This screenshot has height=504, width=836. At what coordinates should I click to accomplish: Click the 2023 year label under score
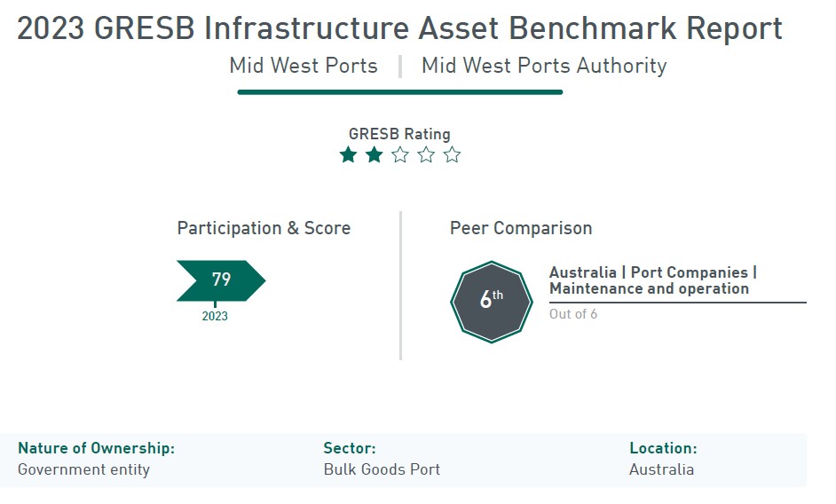click(215, 316)
